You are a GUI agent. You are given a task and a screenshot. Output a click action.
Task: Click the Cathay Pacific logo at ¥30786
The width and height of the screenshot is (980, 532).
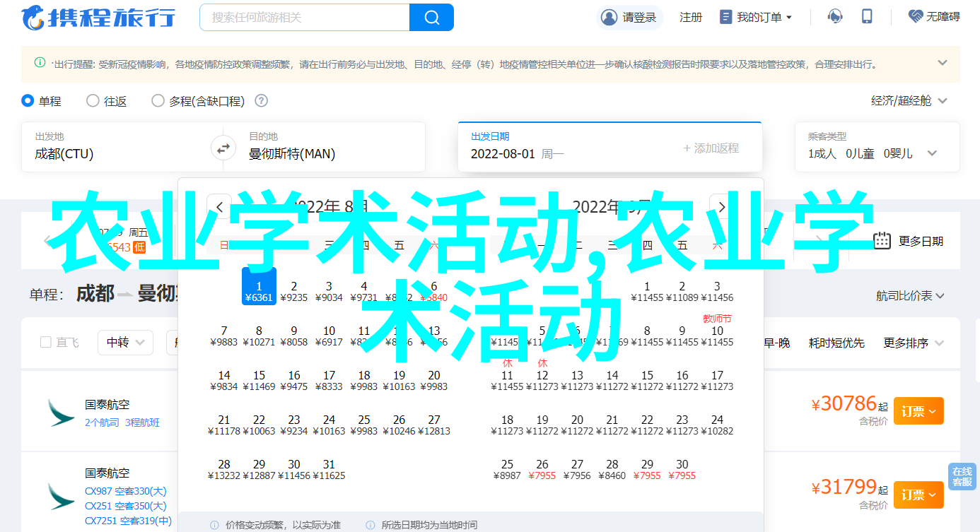[61, 413]
